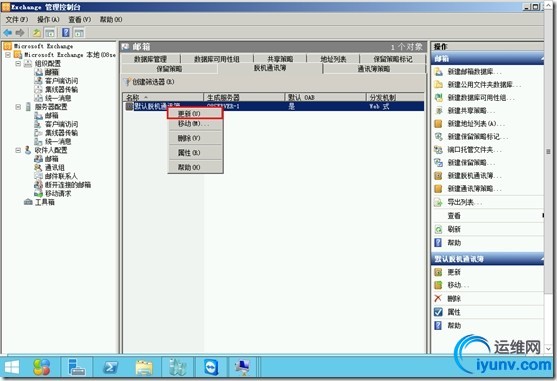Open File Explorer from the taskbar
This screenshot has width=557, height=381.
(x=144, y=367)
